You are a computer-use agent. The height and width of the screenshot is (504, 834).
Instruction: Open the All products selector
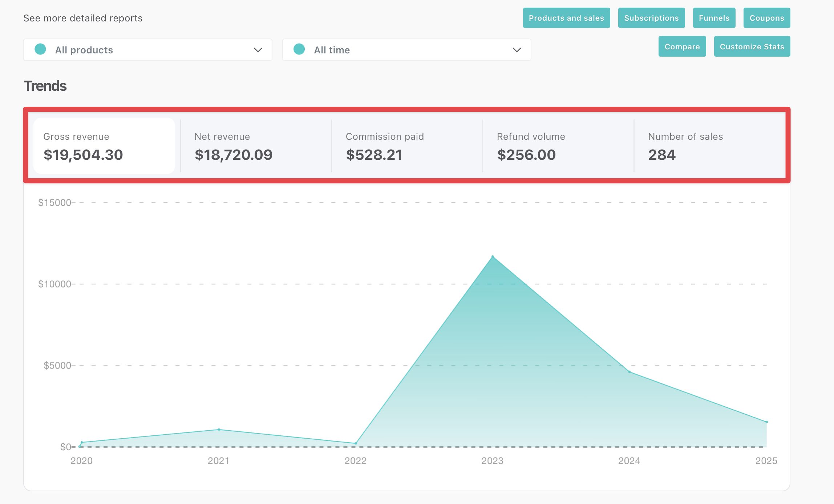coord(148,50)
